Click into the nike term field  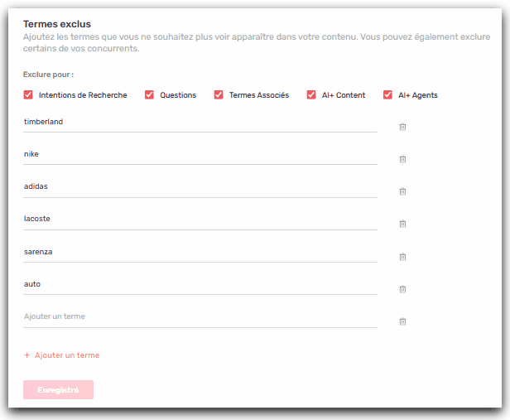pyautogui.click(x=199, y=154)
